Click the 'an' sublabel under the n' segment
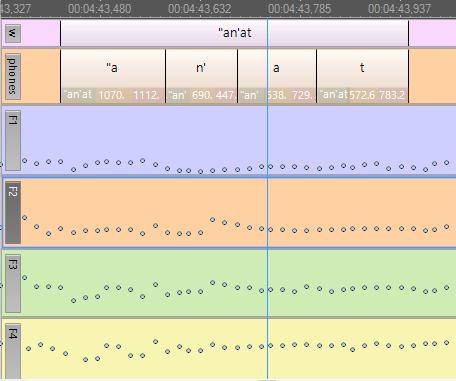The image size is (456, 381). coord(177,95)
